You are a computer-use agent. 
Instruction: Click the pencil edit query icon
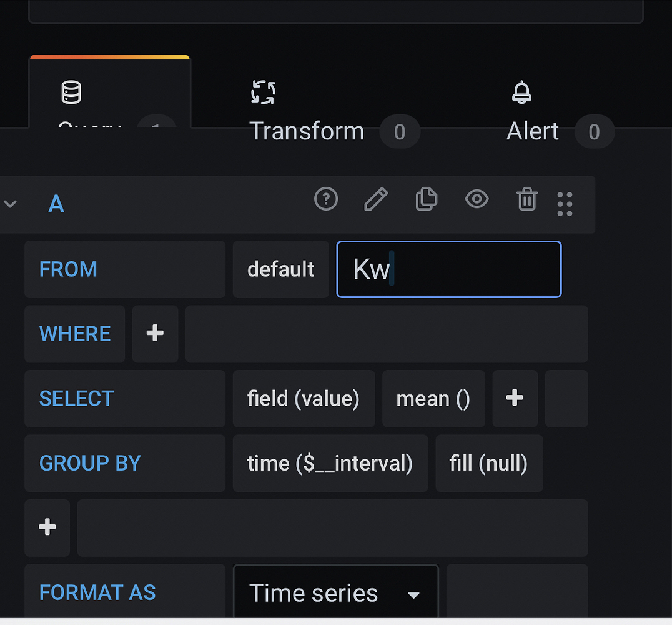coord(375,199)
